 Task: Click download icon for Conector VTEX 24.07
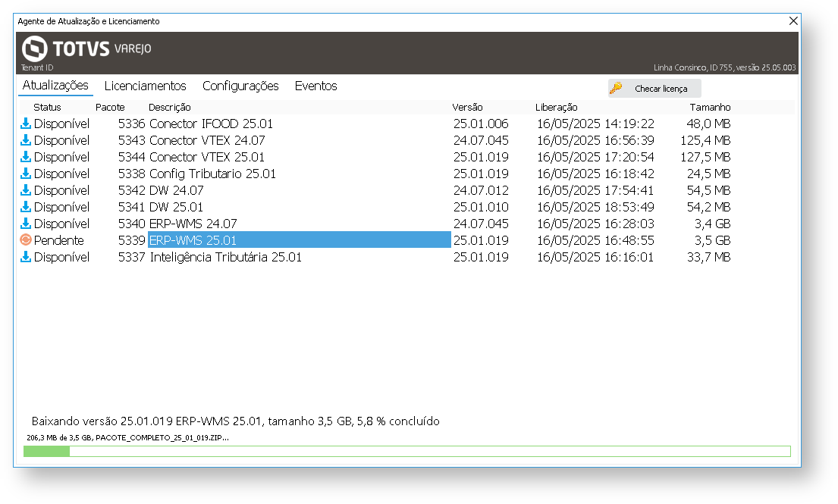(25, 140)
